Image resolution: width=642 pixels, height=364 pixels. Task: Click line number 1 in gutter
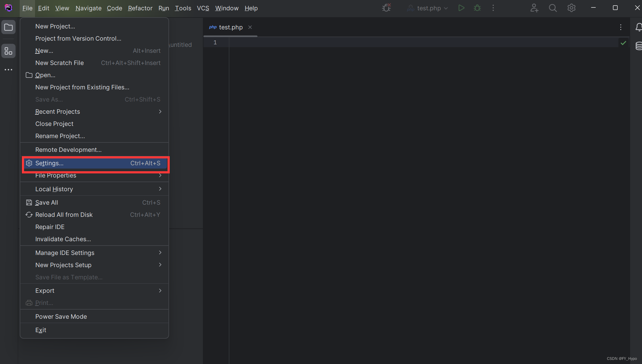(215, 42)
